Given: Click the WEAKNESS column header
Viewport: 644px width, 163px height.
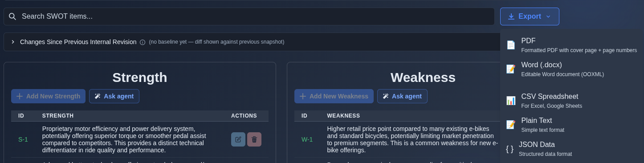Looking at the screenshot, I should (343, 116).
